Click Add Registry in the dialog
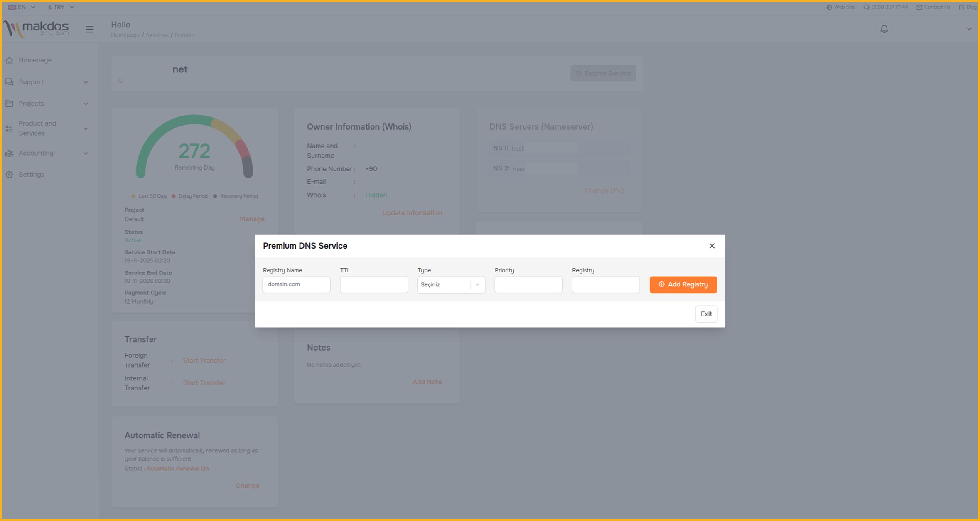This screenshot has height=521, width=980. coord(683,284)
